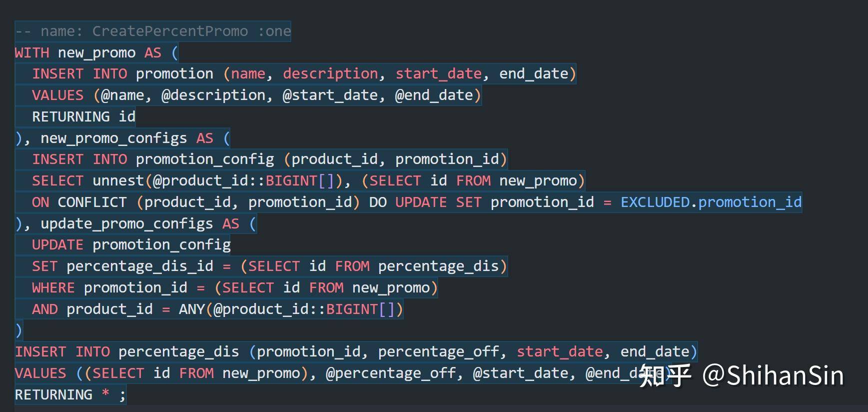This screenshot has width=868, height=412.
Task: Click the 知乎 watermark logo
Action: pos(665,376)
